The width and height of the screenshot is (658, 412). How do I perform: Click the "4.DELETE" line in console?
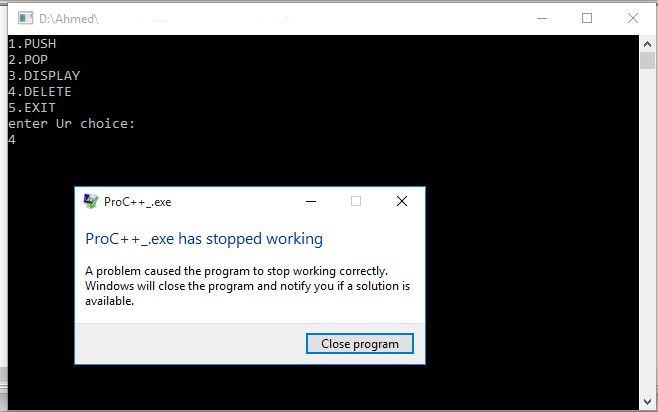(x=40, y=91)
